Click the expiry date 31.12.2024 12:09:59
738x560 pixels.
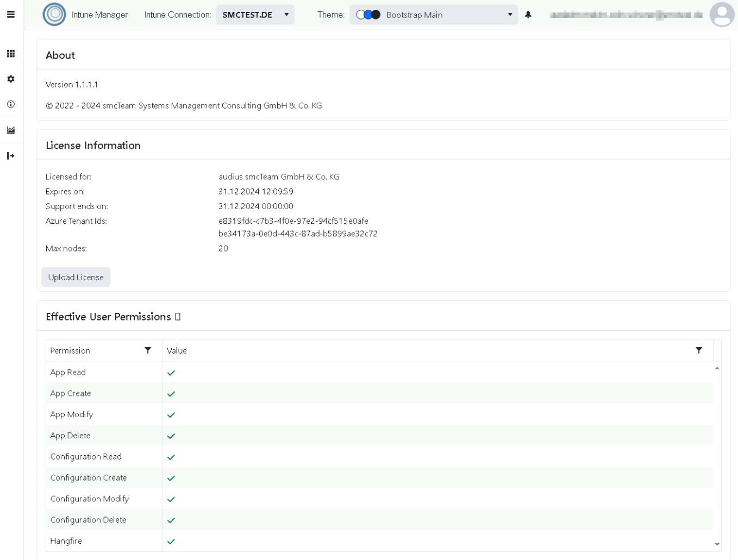click(256, 191)
